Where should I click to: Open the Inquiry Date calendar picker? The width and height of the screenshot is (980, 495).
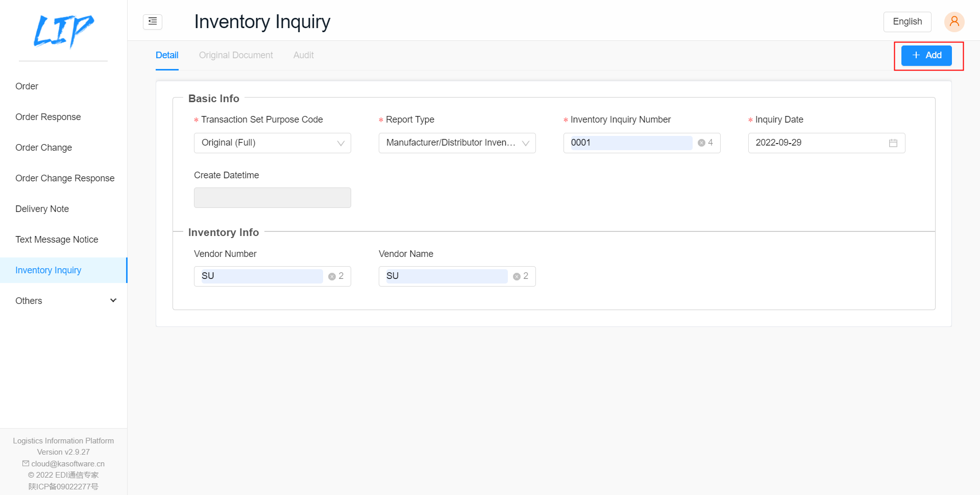click(x=893, y=143)
